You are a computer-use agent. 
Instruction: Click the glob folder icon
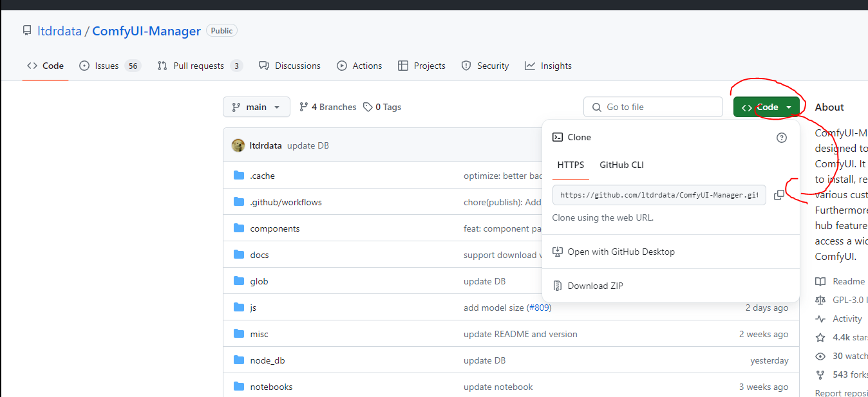tap(239, 281)
